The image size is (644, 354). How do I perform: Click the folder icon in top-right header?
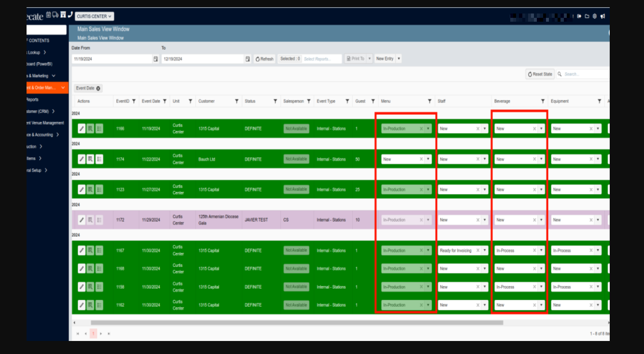[x=587, y=16]
